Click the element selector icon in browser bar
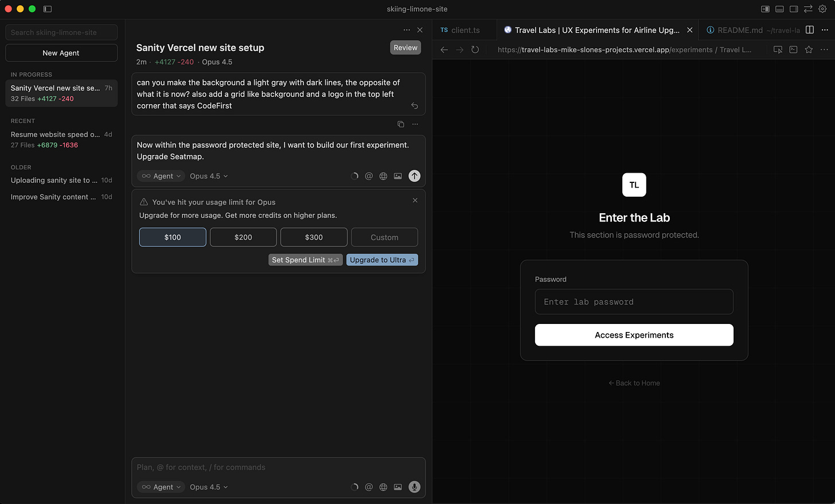The height and width of the screenshot is (504, 835). [x=778, y=50]
